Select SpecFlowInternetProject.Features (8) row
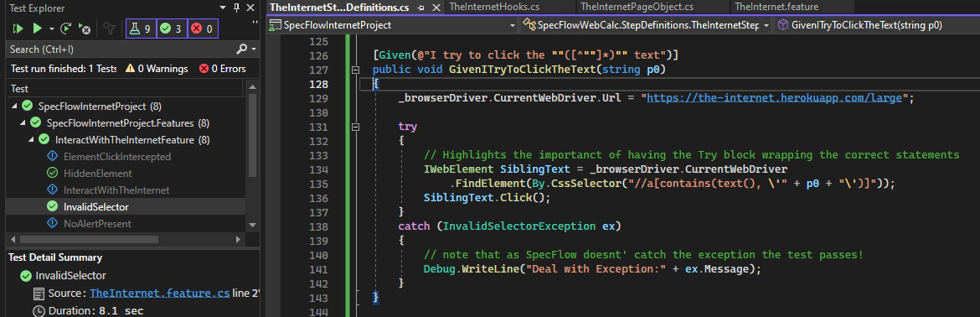980x317 pixels. tap(128, 123)
